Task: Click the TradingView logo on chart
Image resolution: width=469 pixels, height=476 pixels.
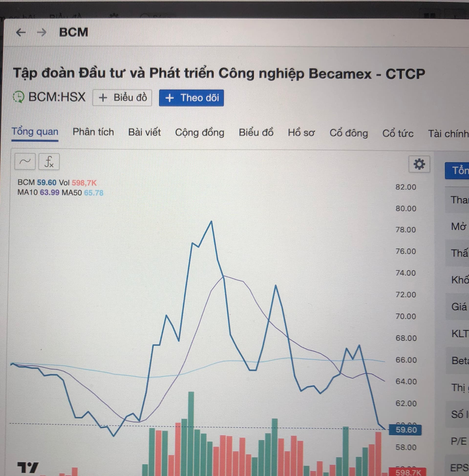Action: point(28,467)
